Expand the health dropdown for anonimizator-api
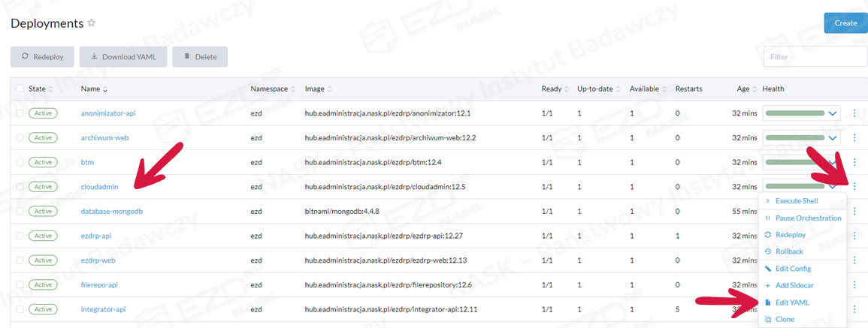This screenshot has width=868, height=328. (x=833, y=114)
